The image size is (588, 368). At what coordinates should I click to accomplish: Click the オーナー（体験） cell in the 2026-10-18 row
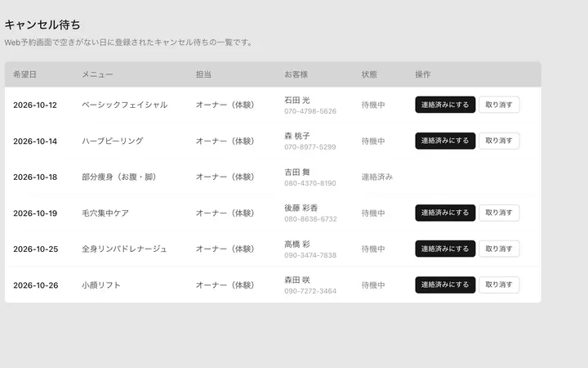pyautogui.click(x=225, y=177)
